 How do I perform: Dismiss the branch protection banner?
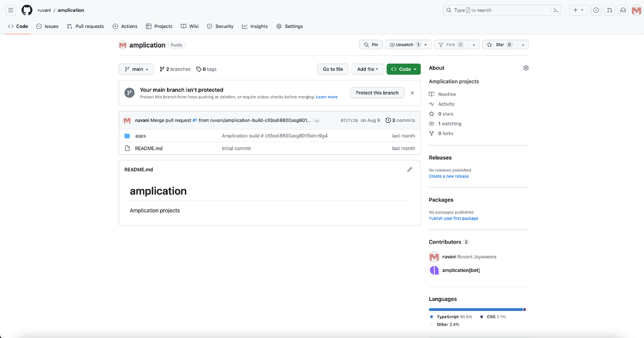pyautogui.click(x=412, y=93)
